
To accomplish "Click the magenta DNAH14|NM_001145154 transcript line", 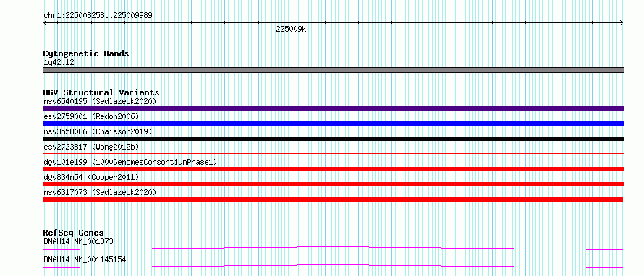I will pos(333,266).
